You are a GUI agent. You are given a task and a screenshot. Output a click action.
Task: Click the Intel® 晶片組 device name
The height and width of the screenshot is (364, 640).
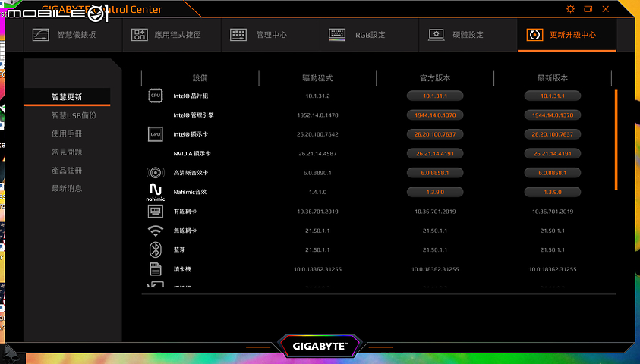191,96
